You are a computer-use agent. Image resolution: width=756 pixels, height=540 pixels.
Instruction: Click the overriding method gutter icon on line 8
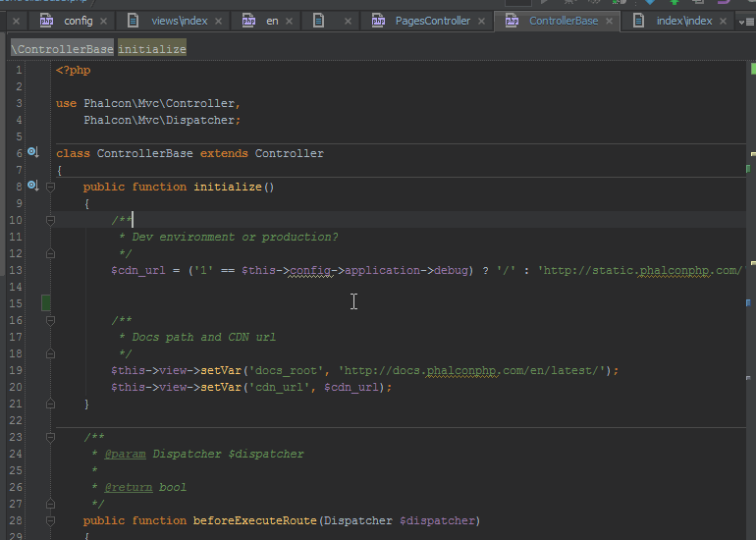tap(32, 186)
